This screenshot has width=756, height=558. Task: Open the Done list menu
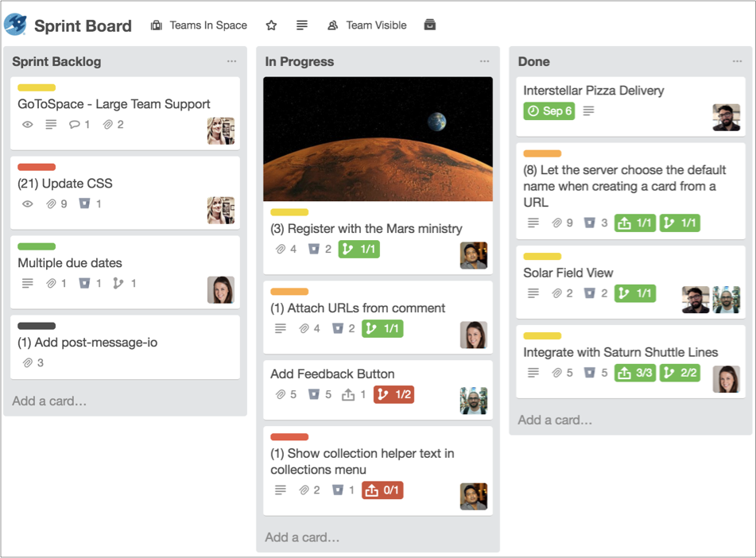[x=737, y=61]
